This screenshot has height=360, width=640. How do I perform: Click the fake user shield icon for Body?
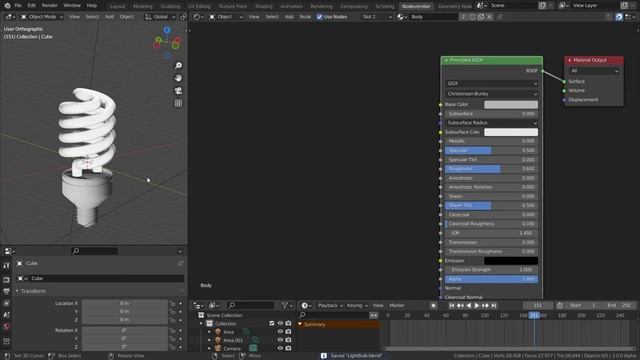coord(472,17)
